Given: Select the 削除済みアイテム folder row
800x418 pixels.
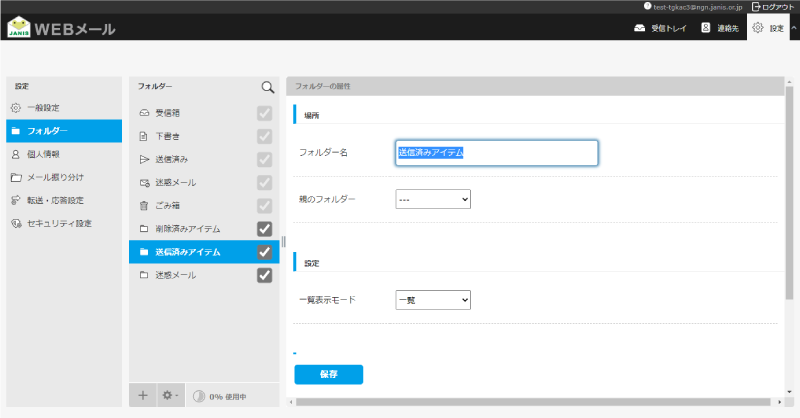Looking at the screenshot, I should (204, 229).
